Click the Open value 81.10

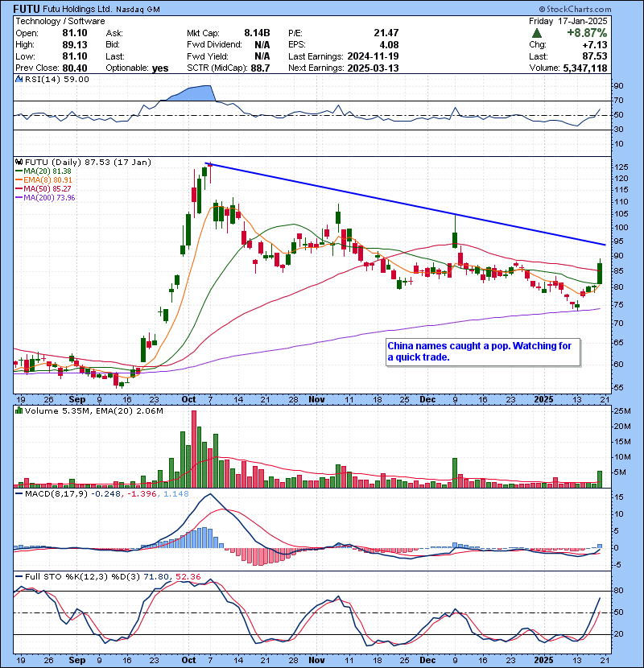coord(75,33)
